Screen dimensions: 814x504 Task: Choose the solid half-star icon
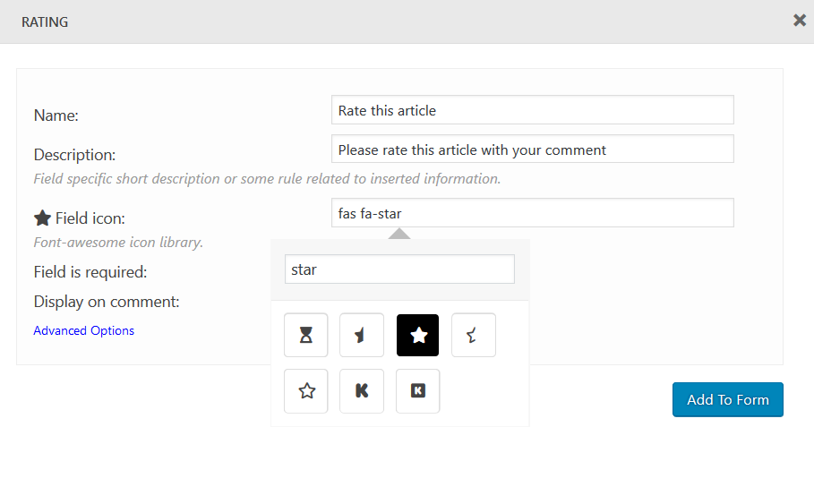[x=362, y=335]
